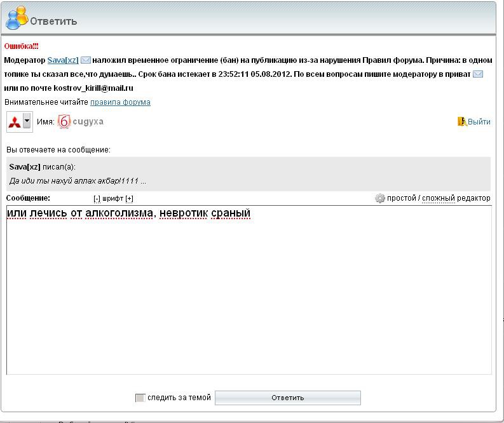
Task: Decrease font size with [-] control
Action: pos(97,199)
